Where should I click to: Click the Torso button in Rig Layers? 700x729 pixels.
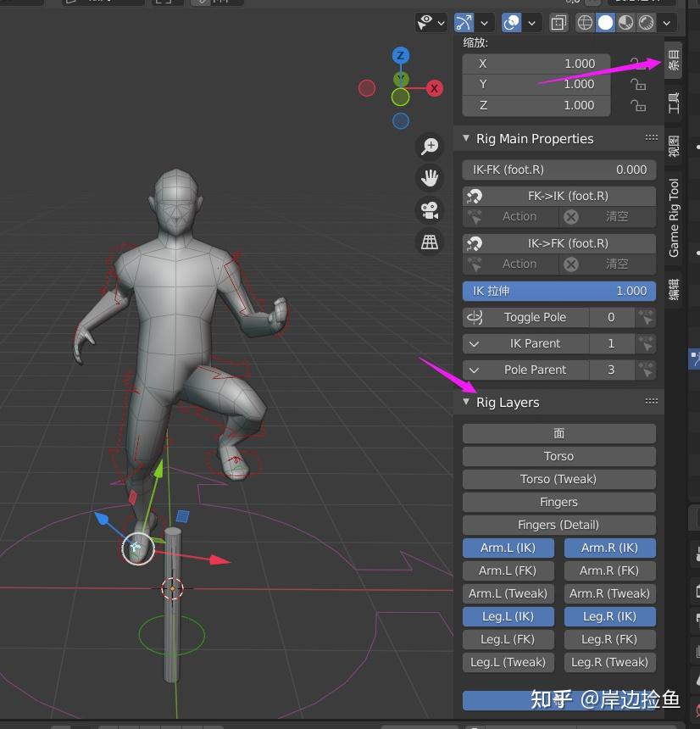pyautogui.click(x=558, y=456)
